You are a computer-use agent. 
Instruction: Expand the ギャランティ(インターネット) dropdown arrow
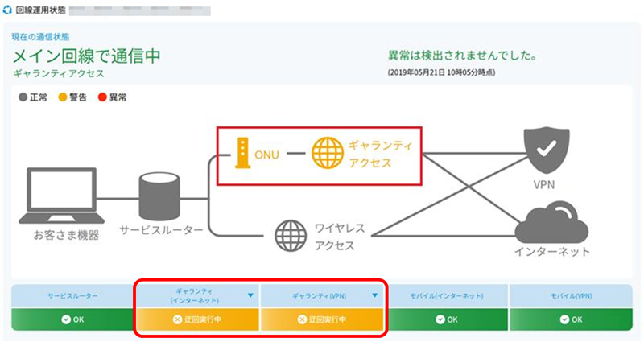[250, 295]
